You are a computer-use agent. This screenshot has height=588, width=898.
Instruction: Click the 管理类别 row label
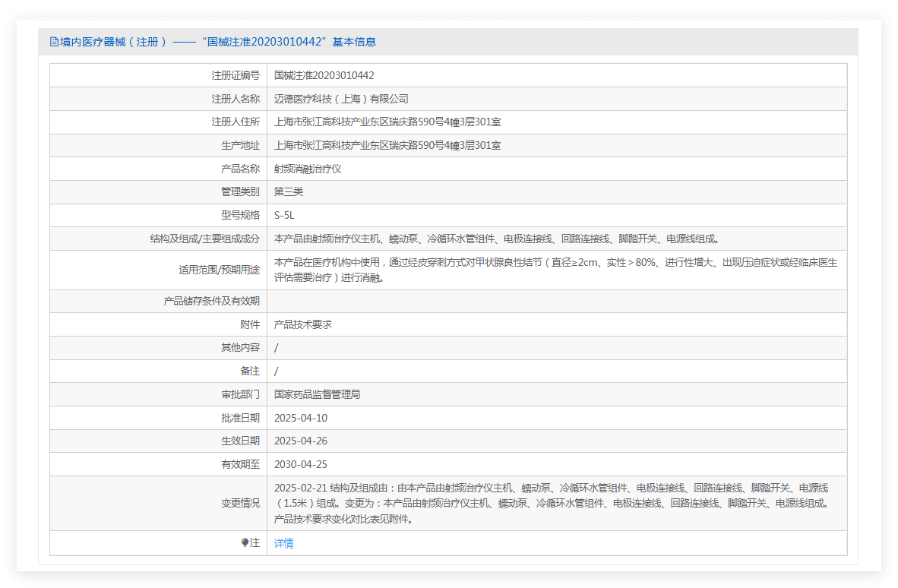241,191
